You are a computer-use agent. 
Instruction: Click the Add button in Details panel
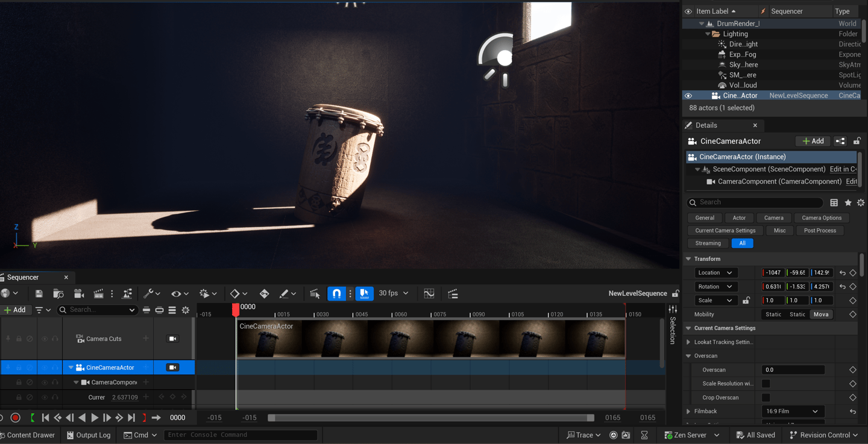tap(813, 141)
